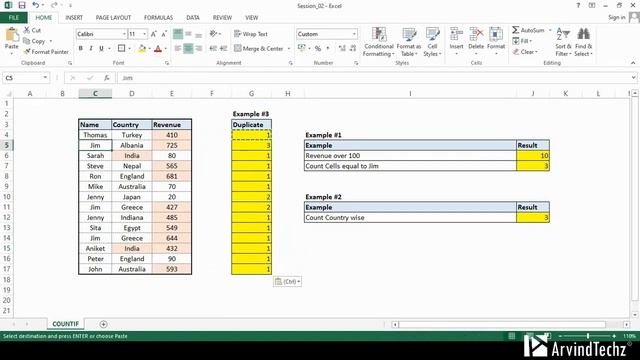640x360 pixels.
Task: Open the FILE tab
Action: click(14, 18)
